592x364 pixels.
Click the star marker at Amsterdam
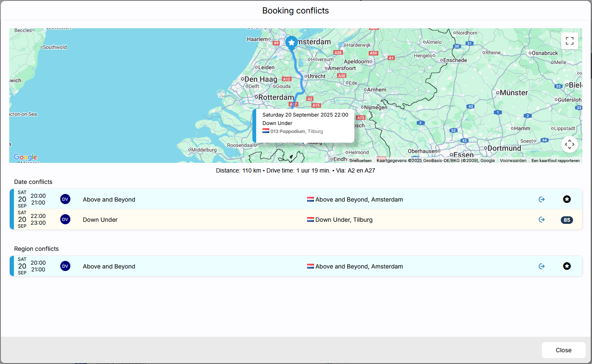tap(291, 43)
